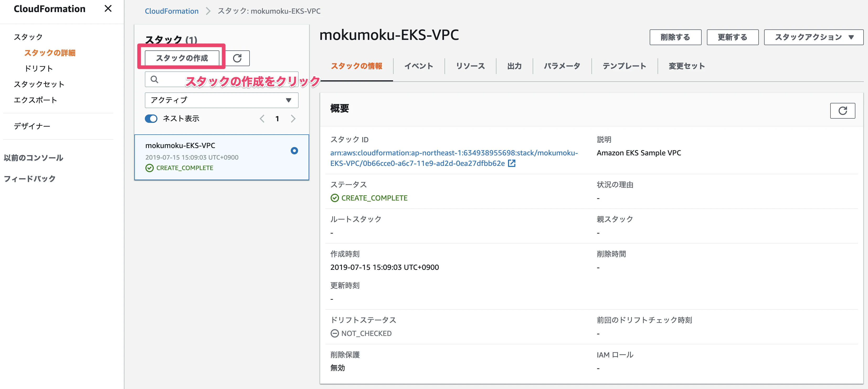Open スタック in the sidebar
Image resolution: width=868 pixels, height=389 pixels.
click(28, 37)
